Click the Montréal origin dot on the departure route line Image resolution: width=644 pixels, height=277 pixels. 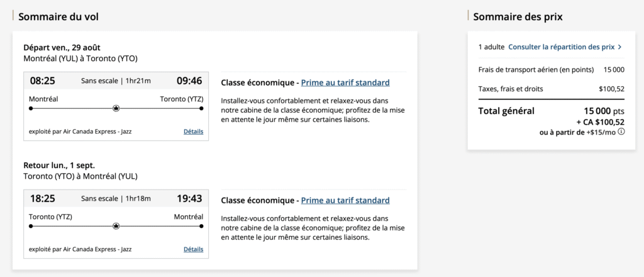pos(31,108)
